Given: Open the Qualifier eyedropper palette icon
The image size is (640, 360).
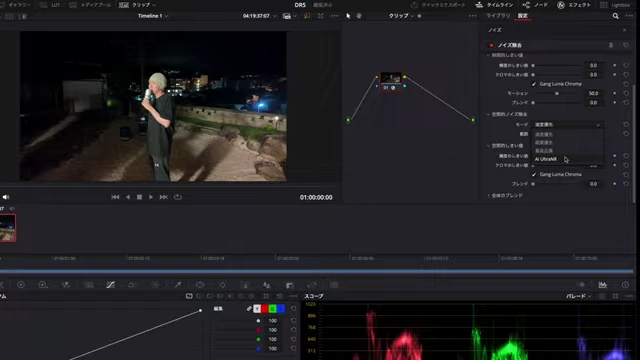Looking at the screenshot, I should click(178, 285).
